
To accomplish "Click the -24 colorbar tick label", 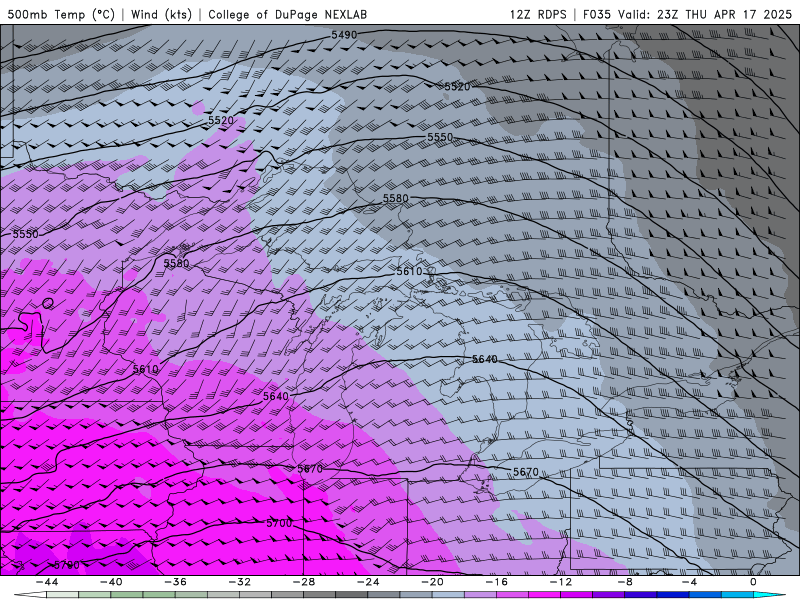I will [x=368, y=582].
